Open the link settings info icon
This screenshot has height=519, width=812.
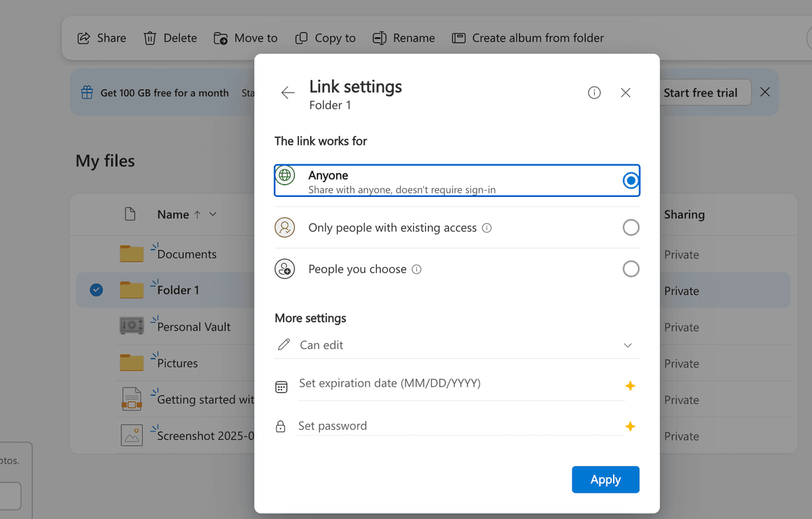pyautogui.click(x=594, y=92)
